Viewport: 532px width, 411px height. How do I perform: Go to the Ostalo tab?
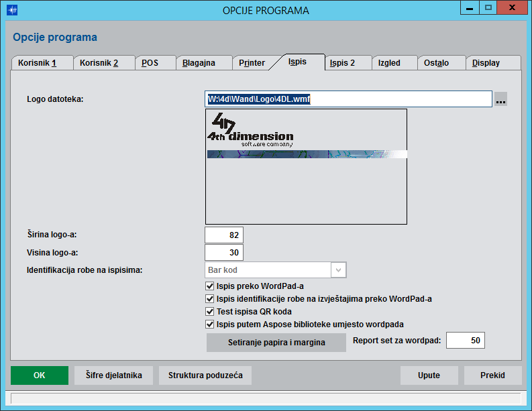441,63
